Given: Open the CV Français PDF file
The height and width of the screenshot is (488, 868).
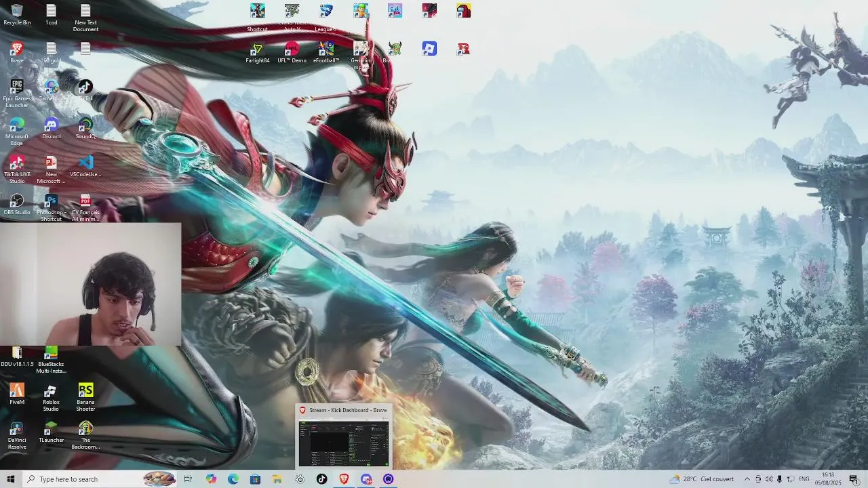Looking at the screenshot, I should 85,207.
